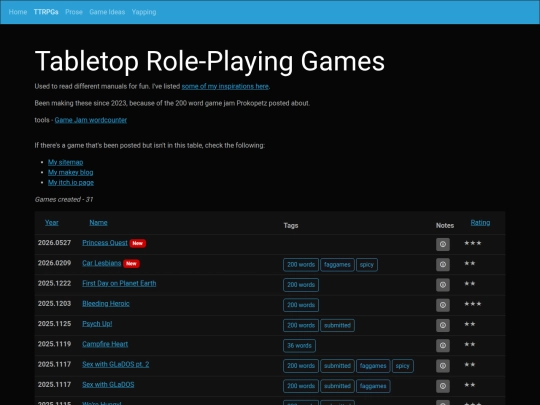540x405 pixels.
Task: Open First Day on Planet Earth game
Action: click(119, 283)
